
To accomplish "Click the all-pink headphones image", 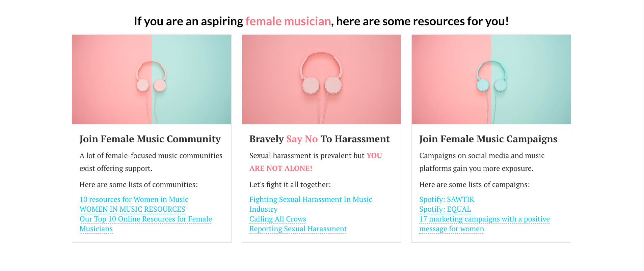I will [321, 80].
